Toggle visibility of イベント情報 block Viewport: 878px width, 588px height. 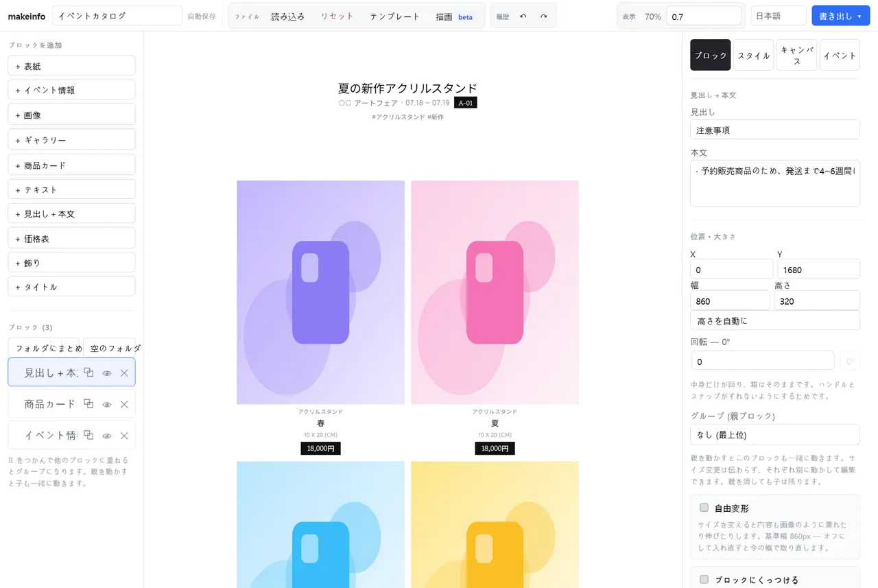tap(107, 435)
